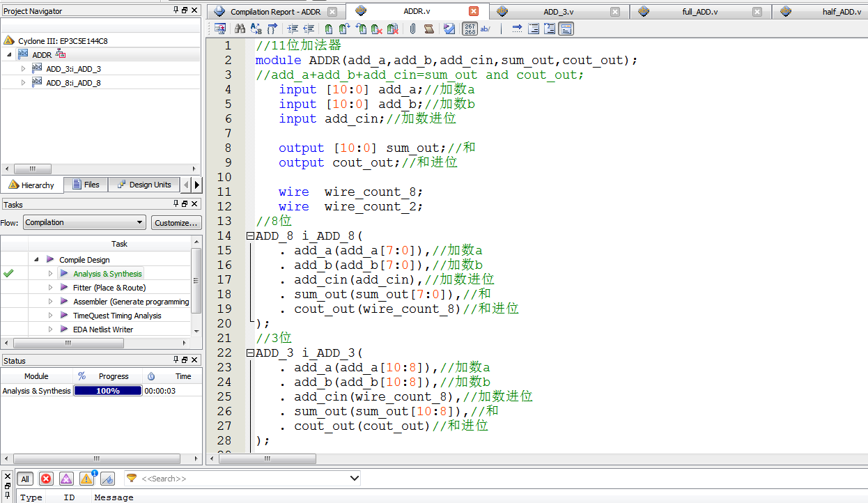The width and height of the screenshot is (868, 503).
Task: Switch to the full_ADD.v tab
Action: pos(700,12)
